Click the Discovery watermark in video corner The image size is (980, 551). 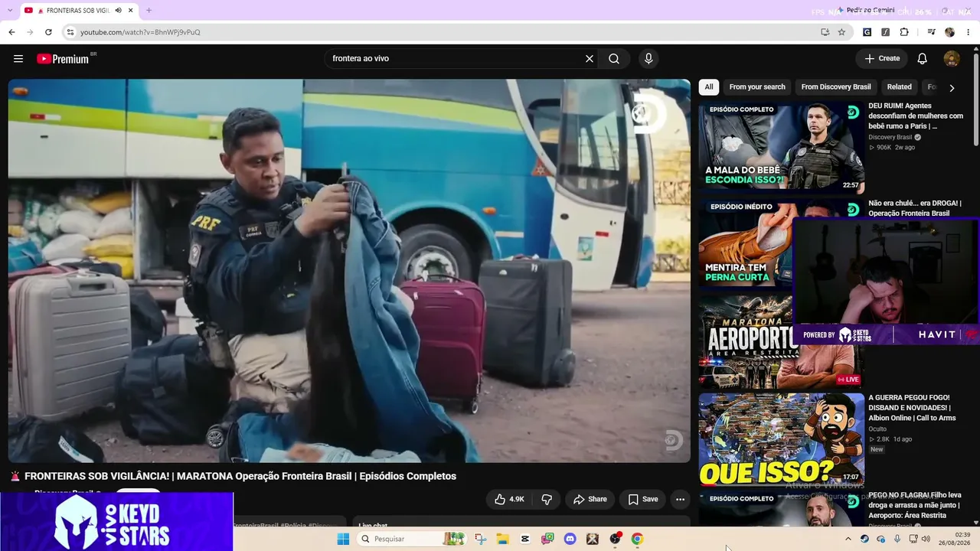coord(673,440)
